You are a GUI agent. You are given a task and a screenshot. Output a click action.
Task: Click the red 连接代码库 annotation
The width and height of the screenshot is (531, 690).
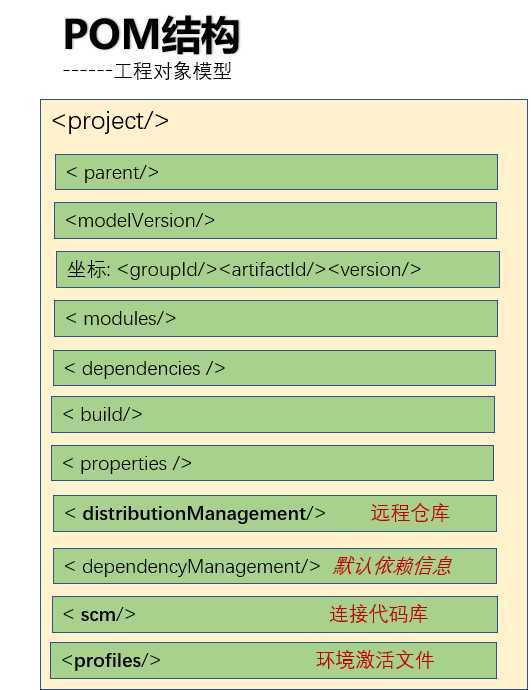(378, 614)
